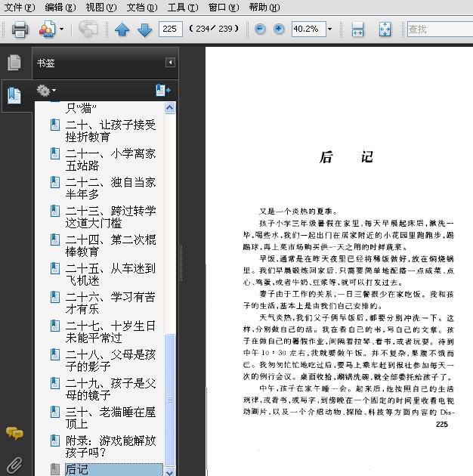Screen dimensions: 473x476
Task: Select the highlighted 后记 bookmark
Action: (114, 470)
